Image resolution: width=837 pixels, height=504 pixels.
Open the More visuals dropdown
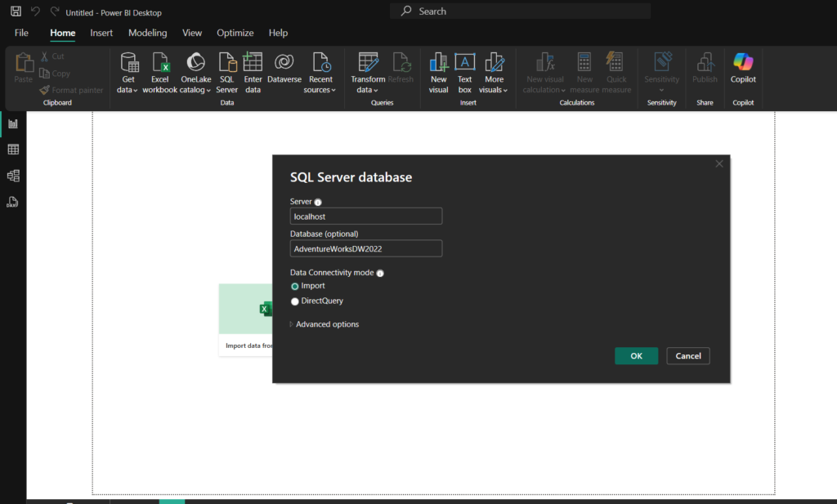(x=494, y=73)
